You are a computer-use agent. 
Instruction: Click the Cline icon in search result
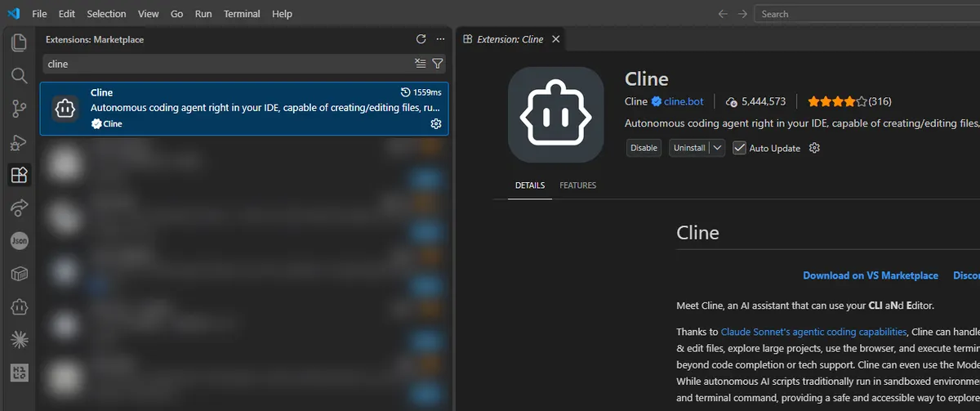click(65, 108)
